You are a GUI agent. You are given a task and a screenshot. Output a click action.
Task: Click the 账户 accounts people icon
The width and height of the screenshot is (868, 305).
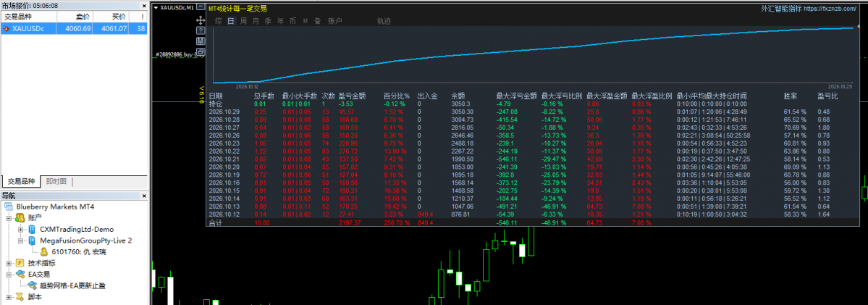(x=19, y=217)
